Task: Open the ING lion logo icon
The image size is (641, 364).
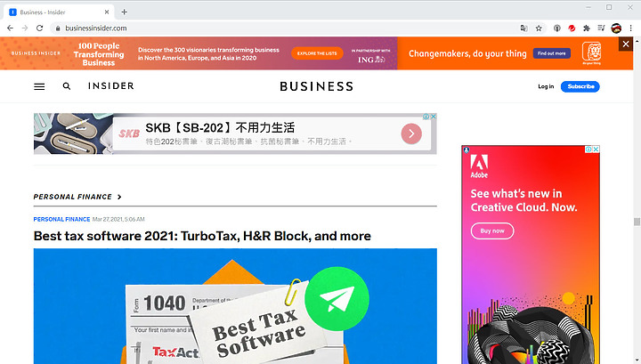Action: click(x=591, y=53)
